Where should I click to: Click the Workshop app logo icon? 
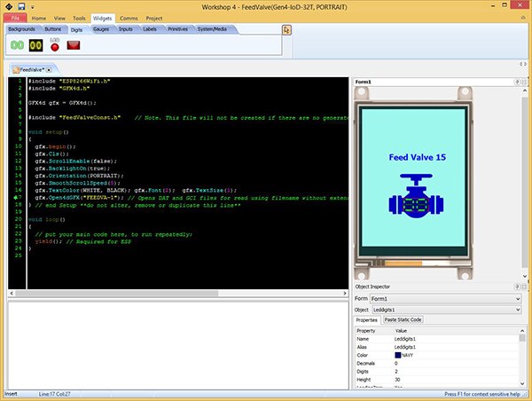7,5
